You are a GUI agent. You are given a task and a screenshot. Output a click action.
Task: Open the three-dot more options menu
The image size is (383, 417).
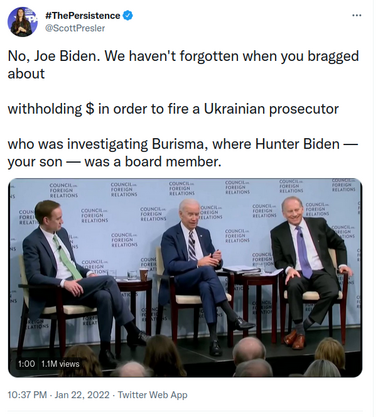(357, 15)
